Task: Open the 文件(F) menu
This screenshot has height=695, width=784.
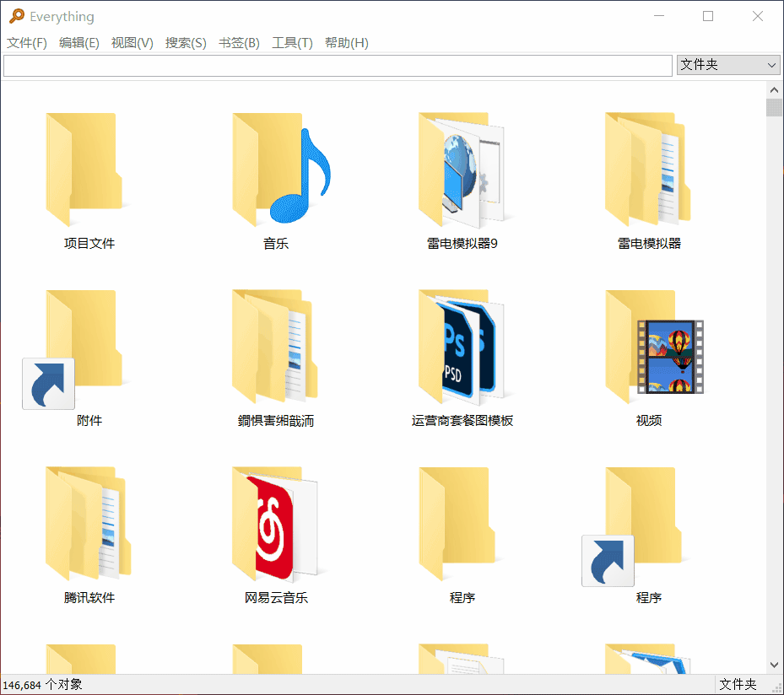Action: point(26,42)
